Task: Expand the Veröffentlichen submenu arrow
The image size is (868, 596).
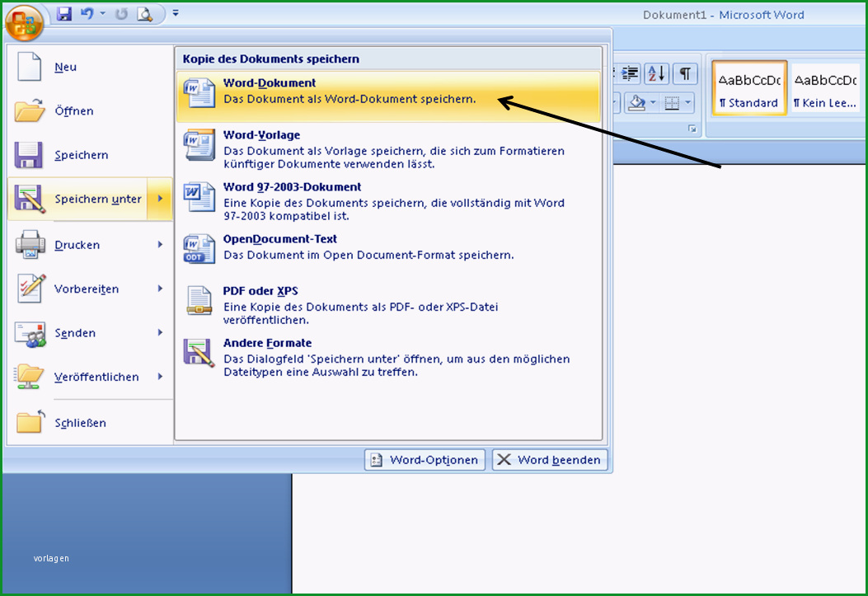Action: tap(161, 376)
